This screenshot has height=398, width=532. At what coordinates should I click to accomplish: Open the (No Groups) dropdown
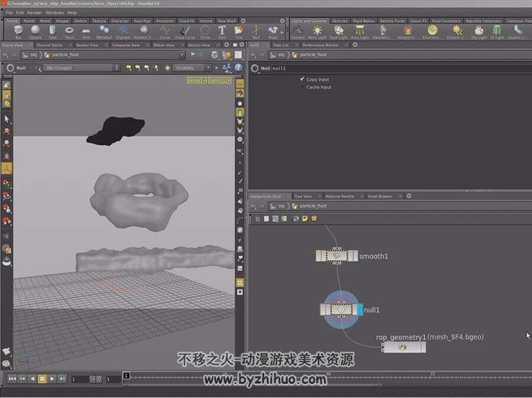pyautogui.click(x=82, y=68)
